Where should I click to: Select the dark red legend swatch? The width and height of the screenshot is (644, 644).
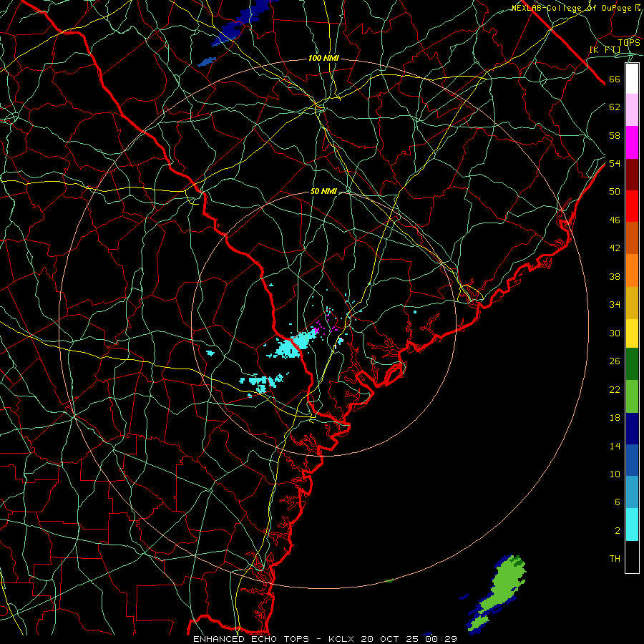[632, 175]
